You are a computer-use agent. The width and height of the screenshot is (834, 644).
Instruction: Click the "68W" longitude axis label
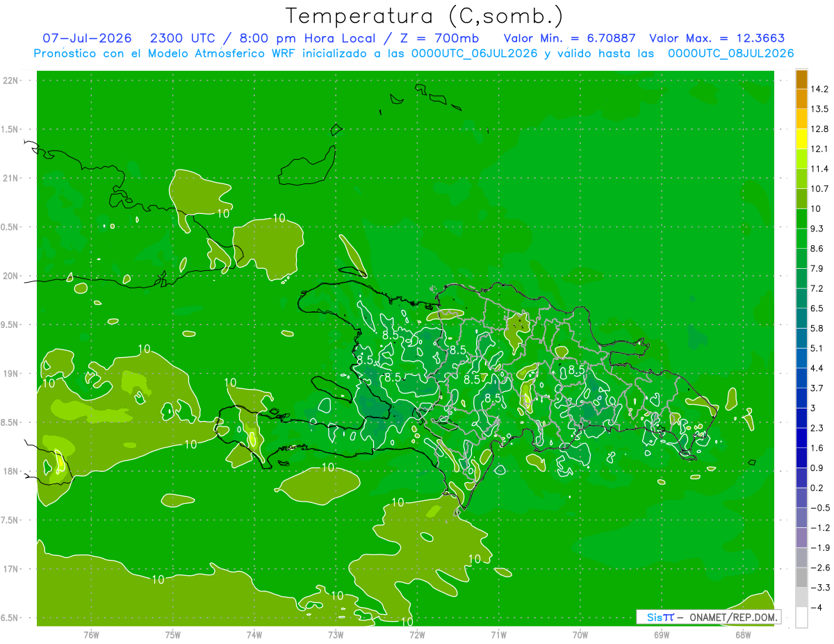tap(743, 636)
